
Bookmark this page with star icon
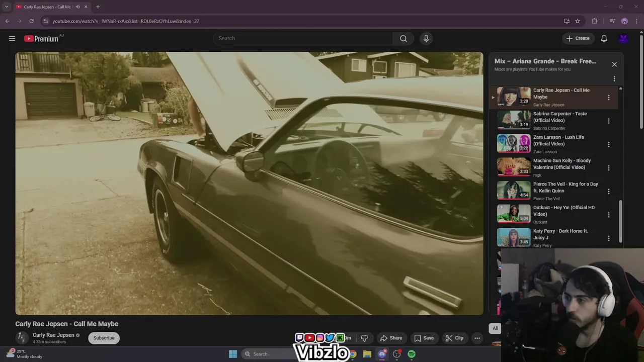coord(578,21)
